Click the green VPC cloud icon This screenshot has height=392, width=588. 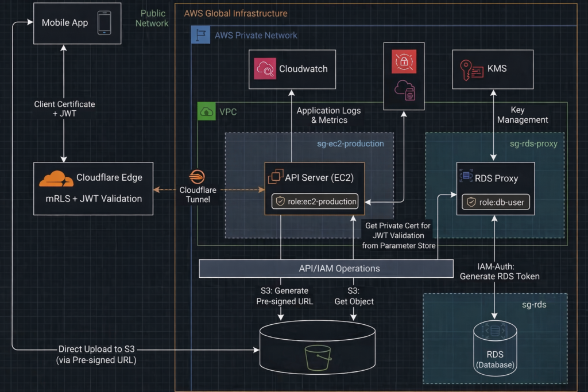206,112
